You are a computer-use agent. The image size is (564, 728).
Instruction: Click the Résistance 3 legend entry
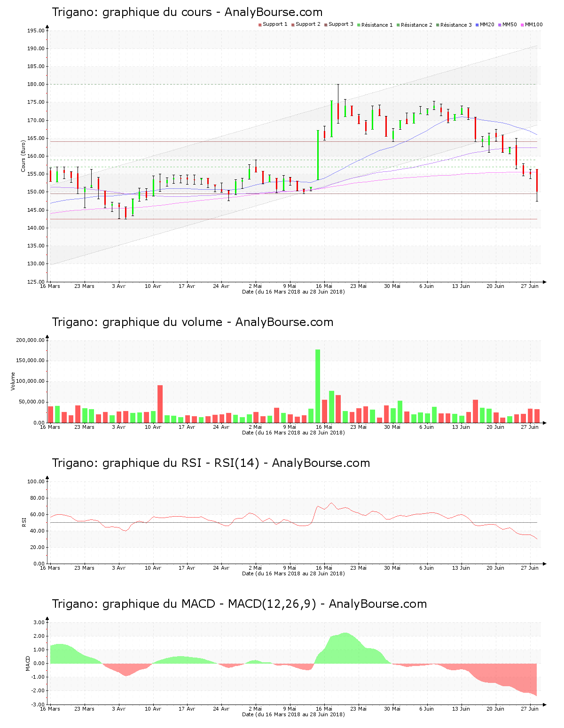click(454, 25)
